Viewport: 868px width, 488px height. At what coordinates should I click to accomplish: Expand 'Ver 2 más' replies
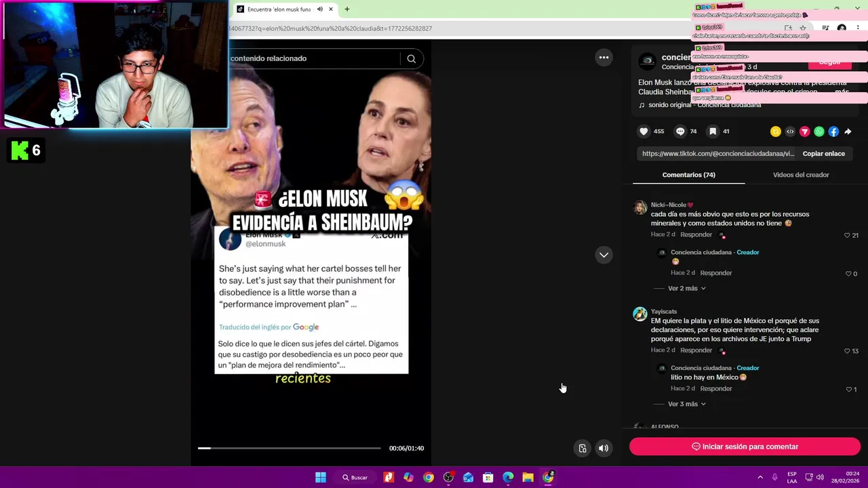(687, 288)
